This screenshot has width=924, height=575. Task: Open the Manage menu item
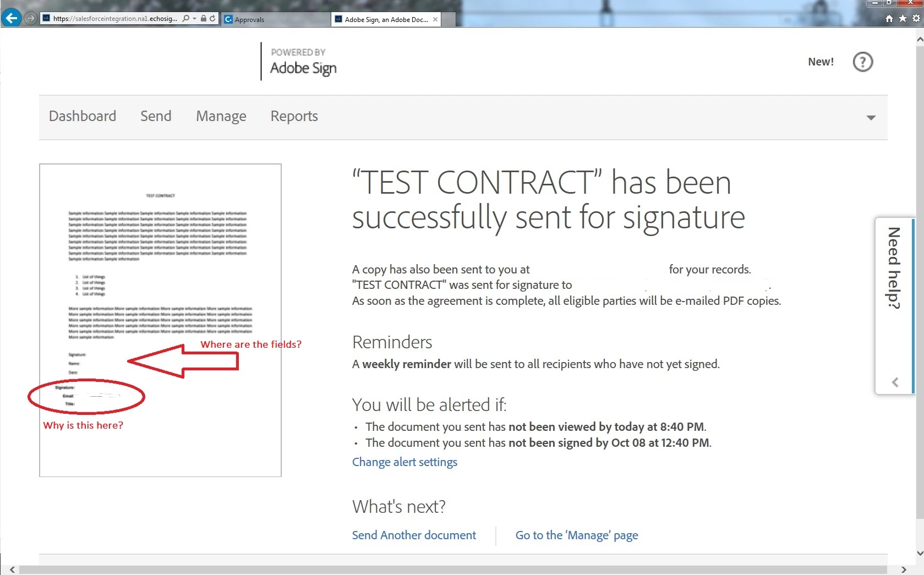221,116
